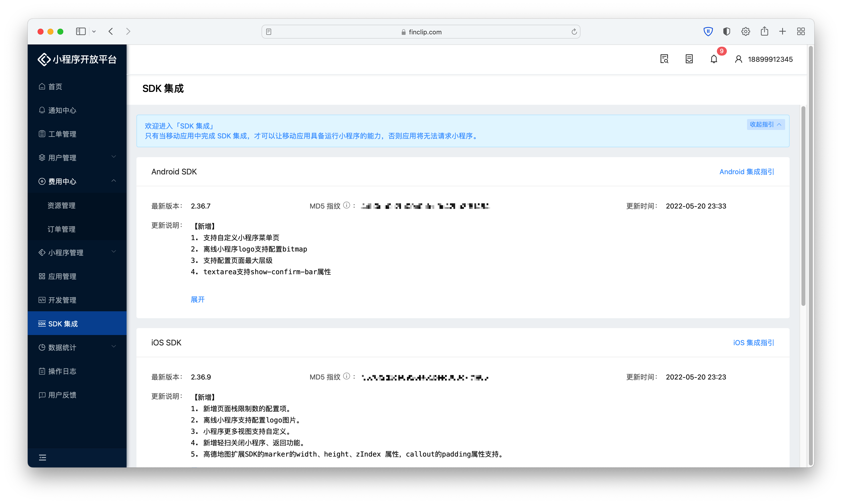Viewport: 842px width, 504px height.
Task: Click the diamond icon beside 小程序管理
Action: pos(42,252)
